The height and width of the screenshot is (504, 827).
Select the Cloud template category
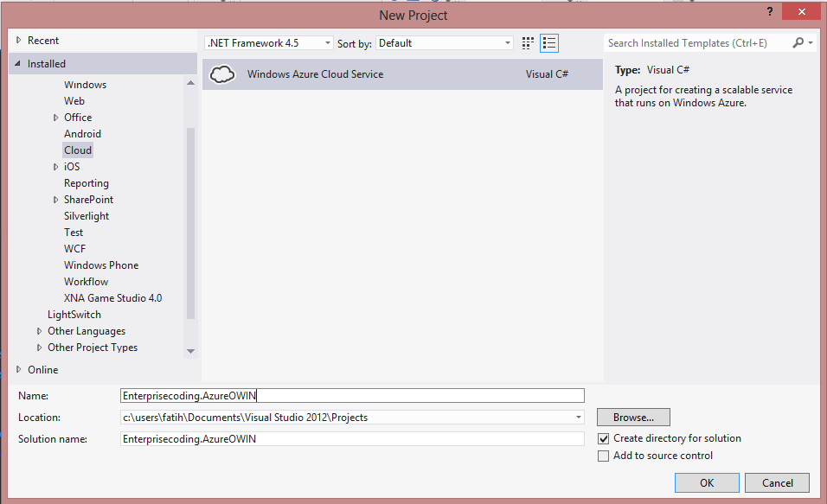click(x=78, y=150)
